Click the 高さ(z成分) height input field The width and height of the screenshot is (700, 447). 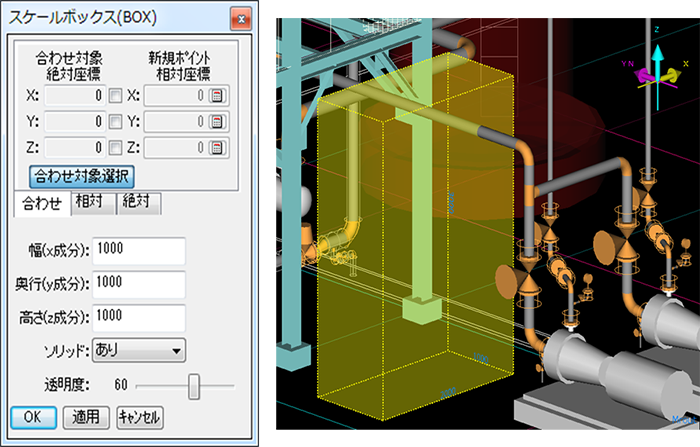[138, 318]
